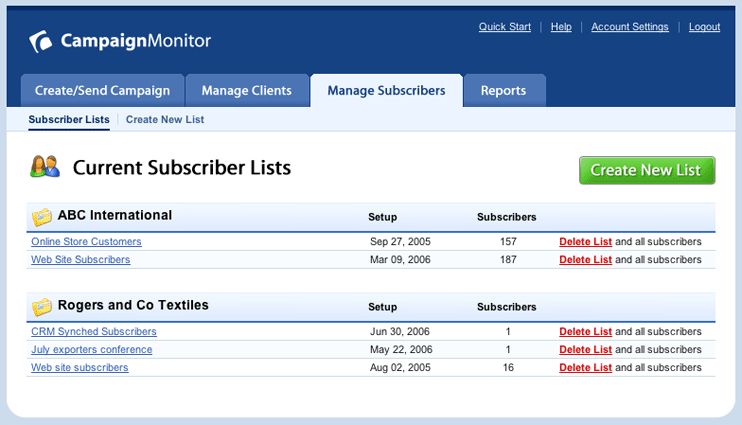Screen dimensions: 742x425
Task: Delete the Aug 02, 2005 Web site subscribers list
Action: 585,367
